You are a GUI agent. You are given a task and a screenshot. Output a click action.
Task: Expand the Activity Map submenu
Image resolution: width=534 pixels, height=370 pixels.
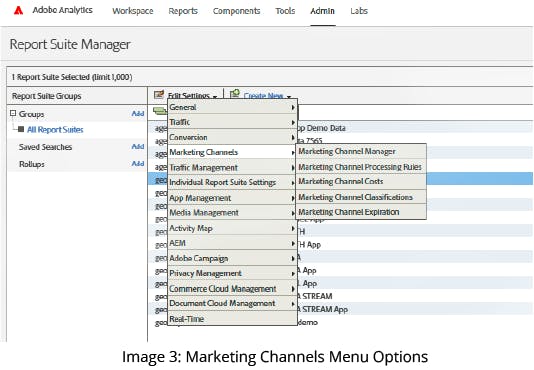click(232, 228)
